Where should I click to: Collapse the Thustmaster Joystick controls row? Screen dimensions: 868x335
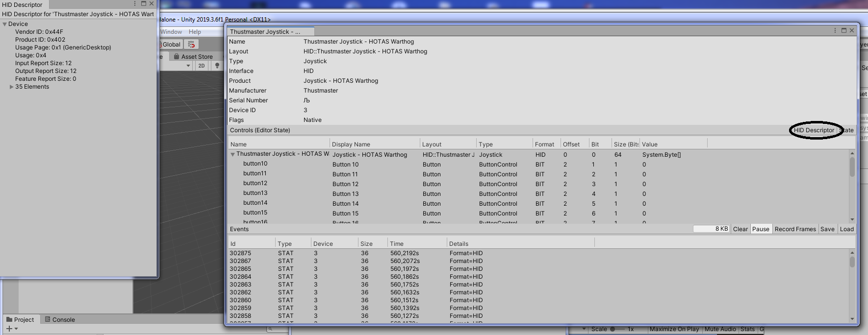[233, 154]
